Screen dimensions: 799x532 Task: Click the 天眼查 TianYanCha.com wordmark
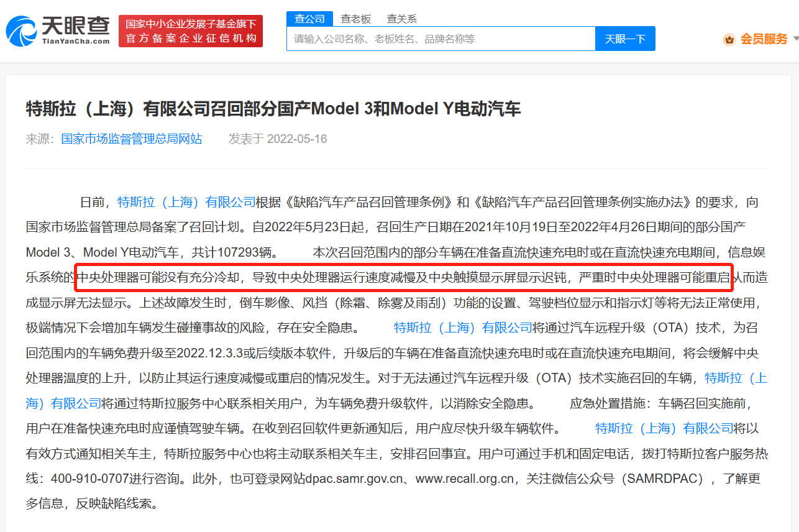click(76, 31)
